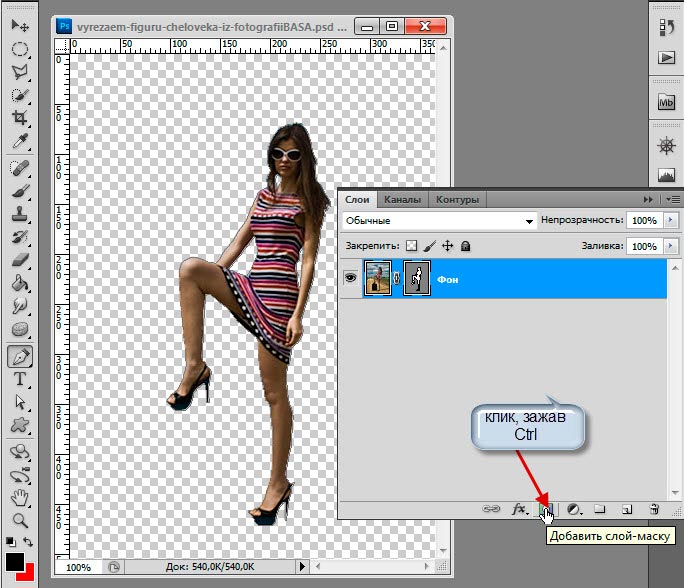Open the fx layer styles menu
Image resolution: width=684 pixels, height=588 pixels.
pyautogui.click(x=519, y=510)
